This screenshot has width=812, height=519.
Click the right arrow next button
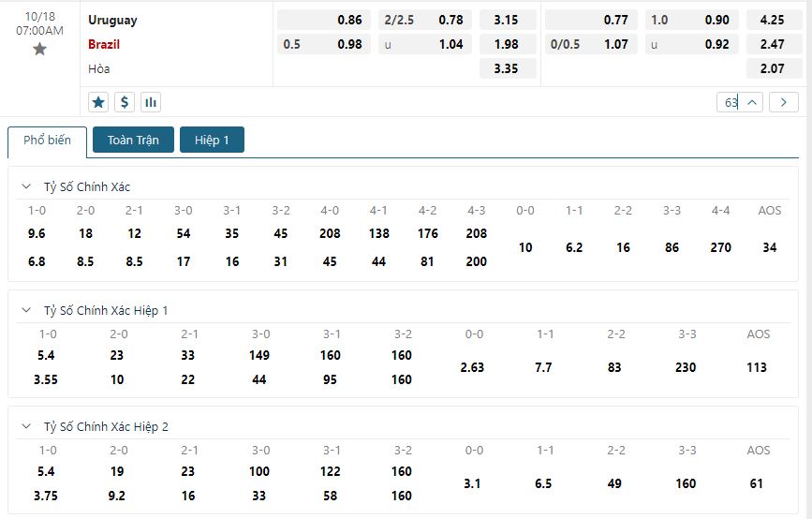784,102
